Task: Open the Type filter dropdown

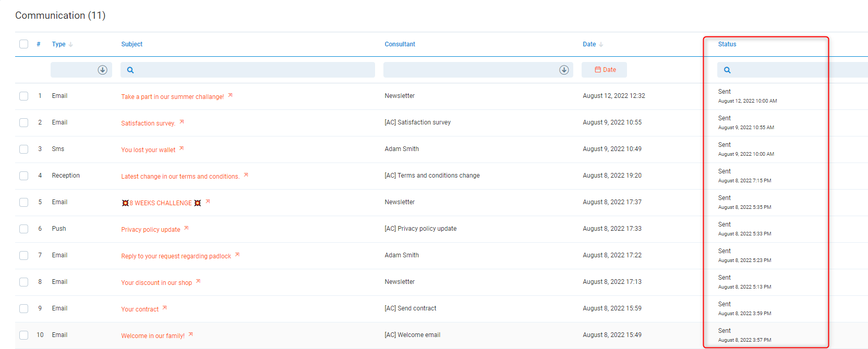Action: point(102,70)
